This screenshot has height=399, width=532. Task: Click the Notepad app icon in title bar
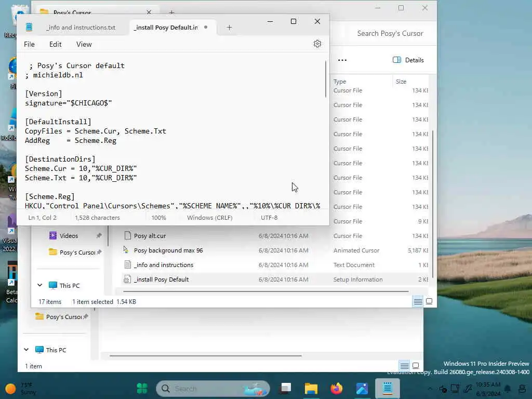29,27
